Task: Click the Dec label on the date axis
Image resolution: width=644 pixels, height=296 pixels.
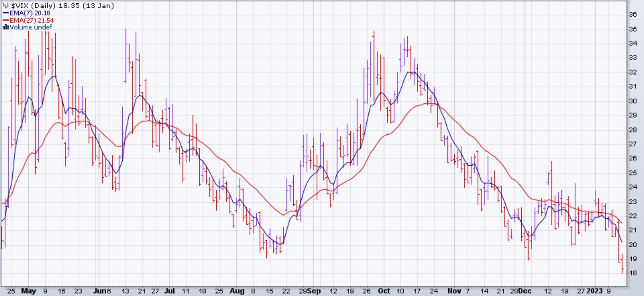Action: (525, 291)
